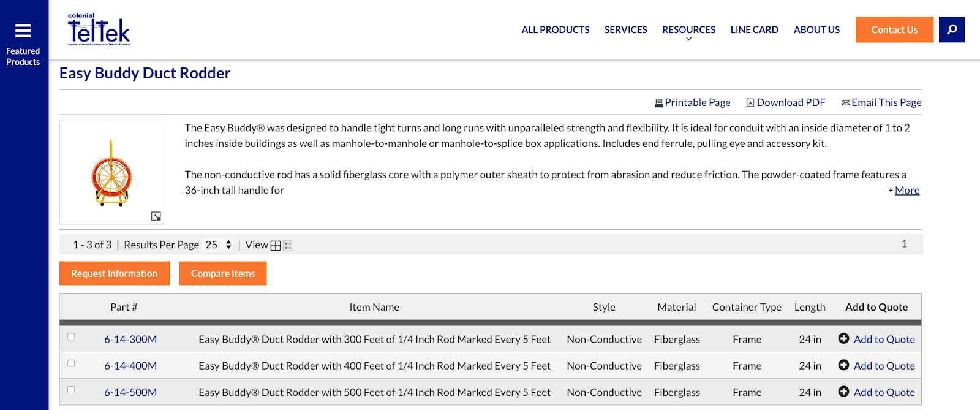Click the Compare Items button
The image size is (980, 410).
click(x=222, y=273)
